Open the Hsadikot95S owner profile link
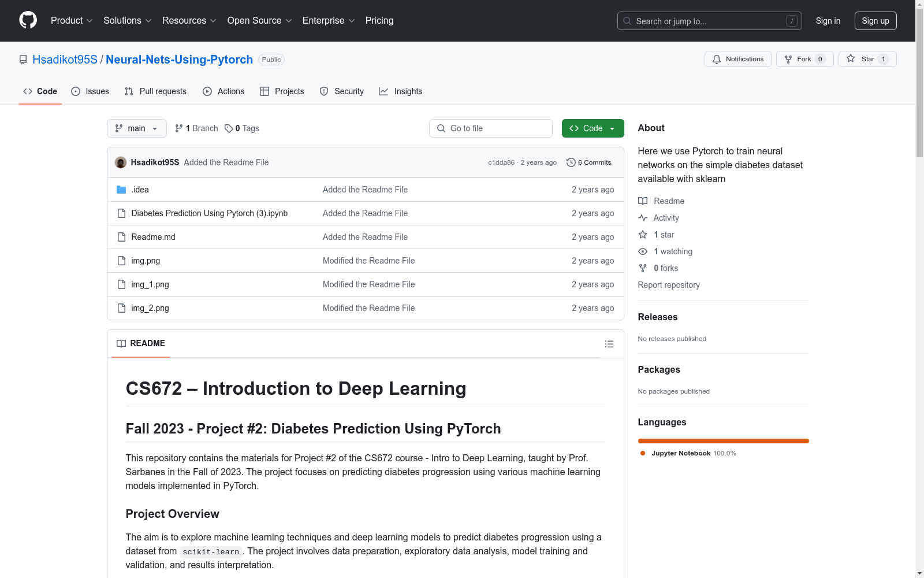This screenshot has height=578, width=924. pyautogui.click(x=65, y=60)
